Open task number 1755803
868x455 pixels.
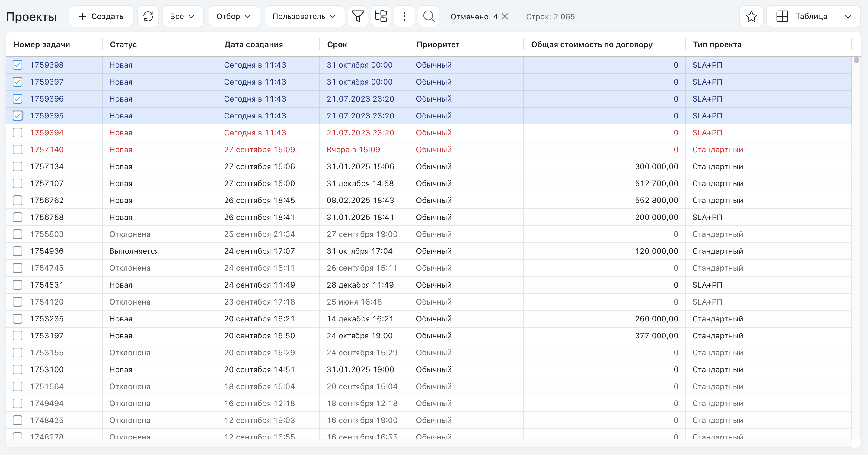coord(47,234)
